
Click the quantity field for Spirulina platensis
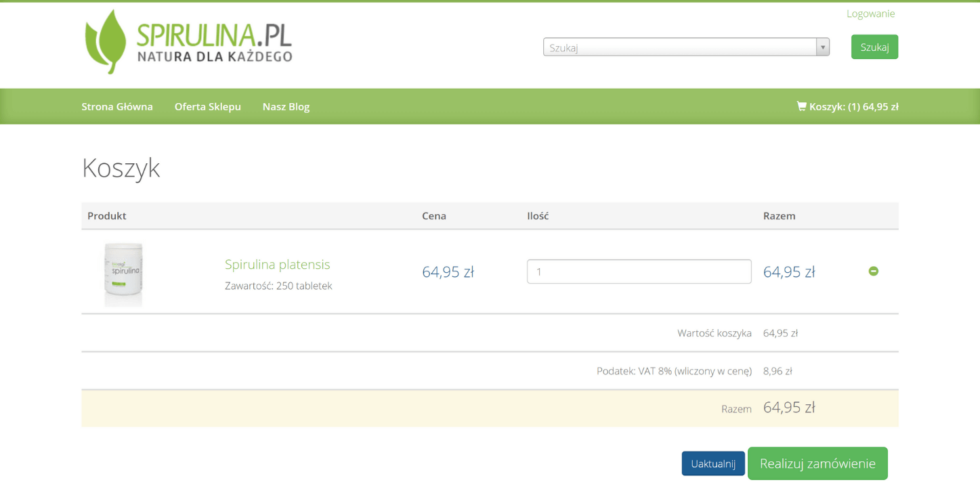tap(639, 272)
